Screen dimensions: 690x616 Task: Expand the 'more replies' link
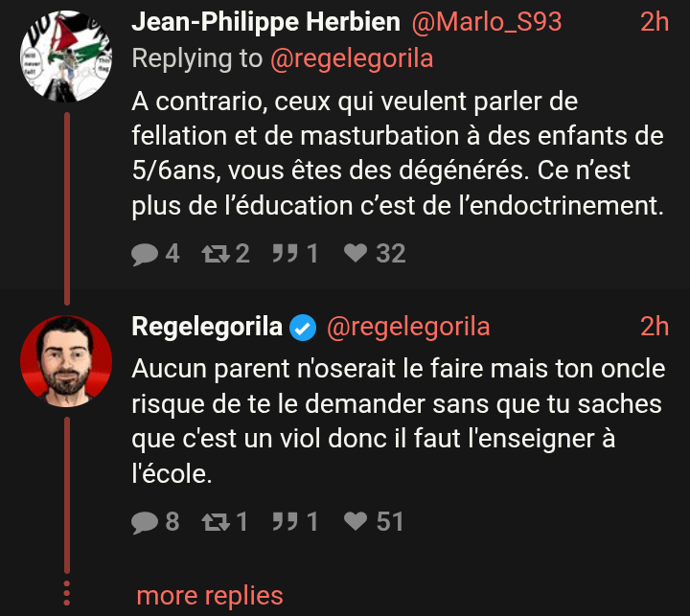(x=210, y=595)
